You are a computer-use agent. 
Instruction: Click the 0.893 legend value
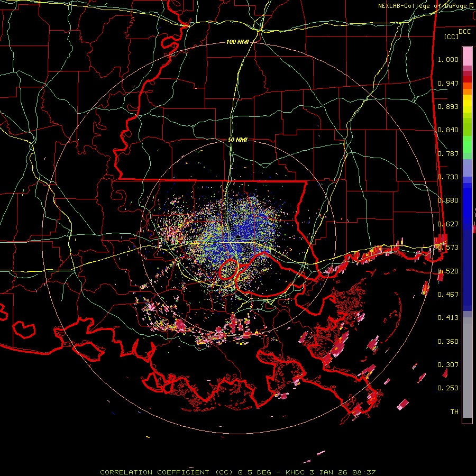pyautogui.click(x=448, y=106)
